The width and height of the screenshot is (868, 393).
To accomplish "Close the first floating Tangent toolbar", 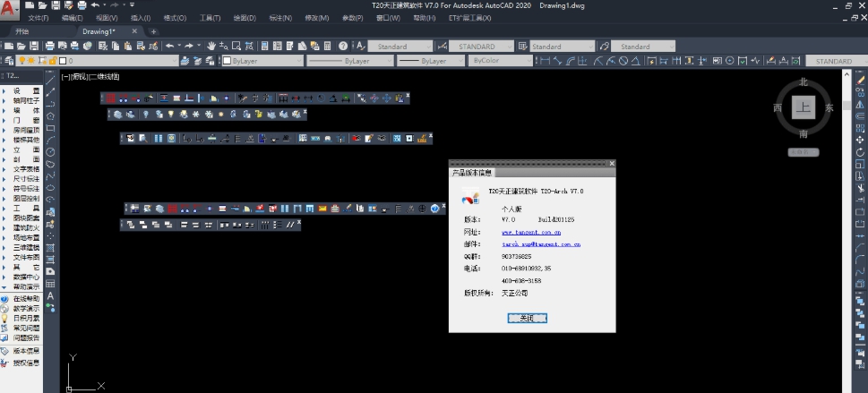I will click(x=408, y=95).
